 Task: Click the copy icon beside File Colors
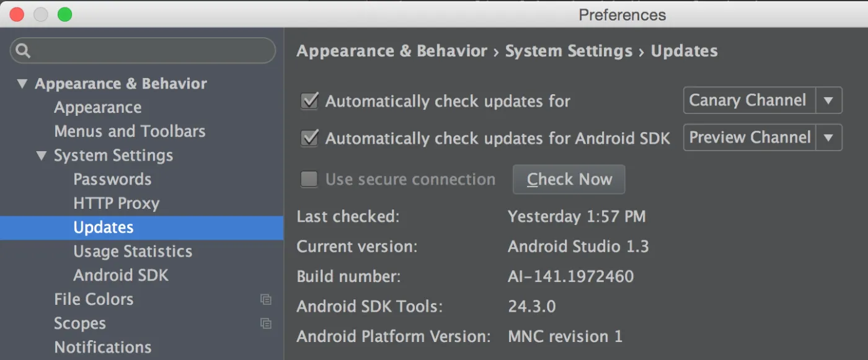point(266,299)
